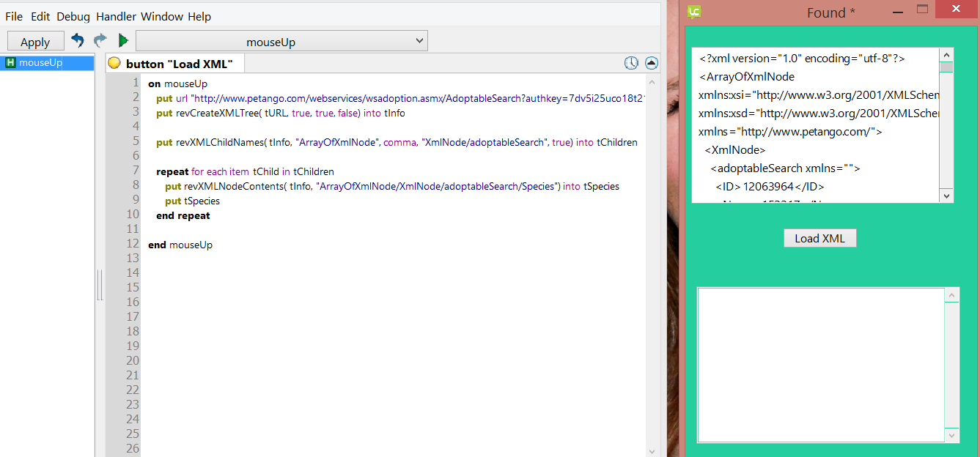The image size is (980, 457).
Task: Open the mouseUp handler dropdown
Action: click(x=281, y=42)
